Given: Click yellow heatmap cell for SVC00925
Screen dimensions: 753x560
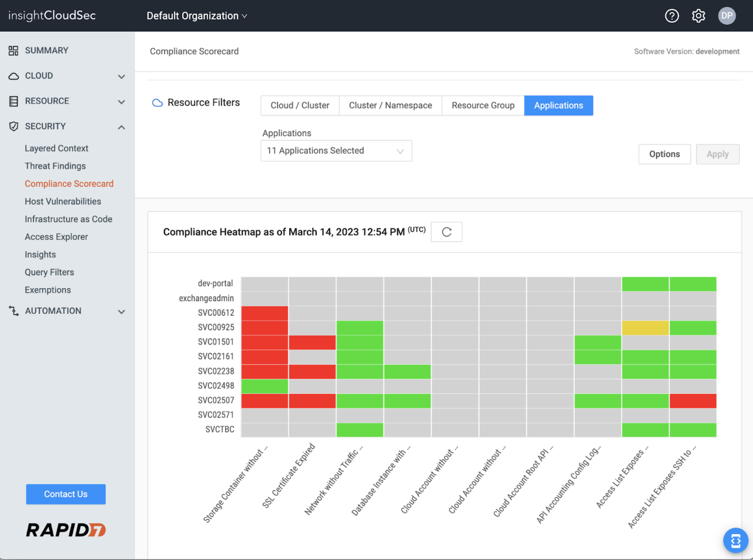Looking at the screenshot, I should pyautogui.click(x=645, y=328).
